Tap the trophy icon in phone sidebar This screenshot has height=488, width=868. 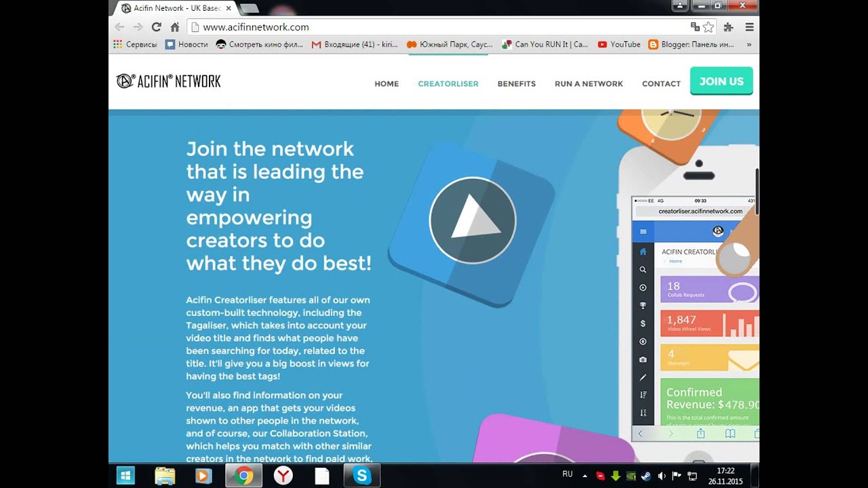coord(644,306)
